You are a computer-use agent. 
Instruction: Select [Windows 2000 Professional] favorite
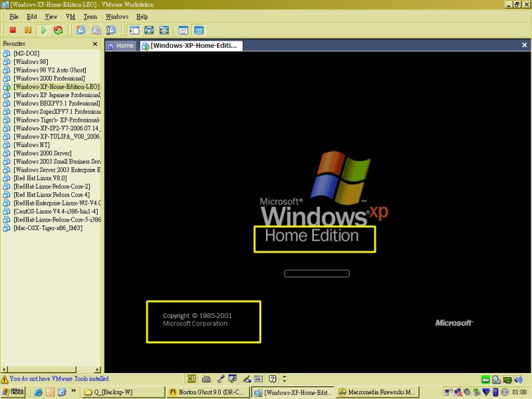(49, 78)
